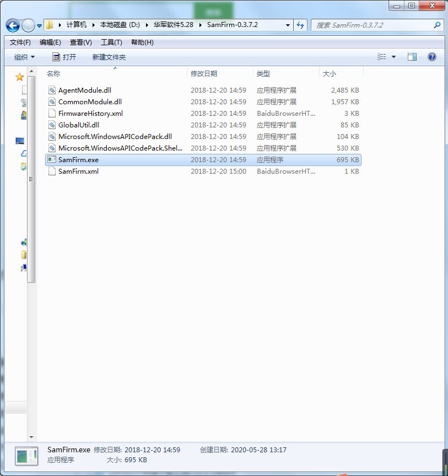Toggle the preview pane icon
Viewport: 448px width, 476px height.
412,57
